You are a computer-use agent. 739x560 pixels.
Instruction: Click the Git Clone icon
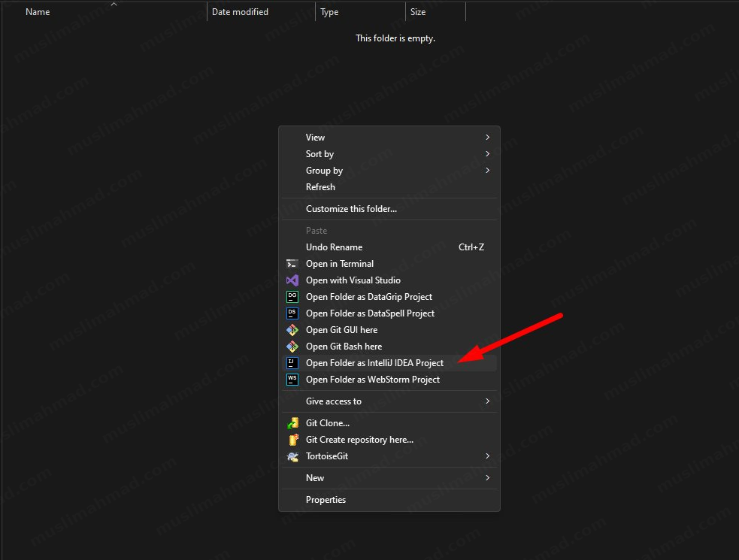[292, 423]
